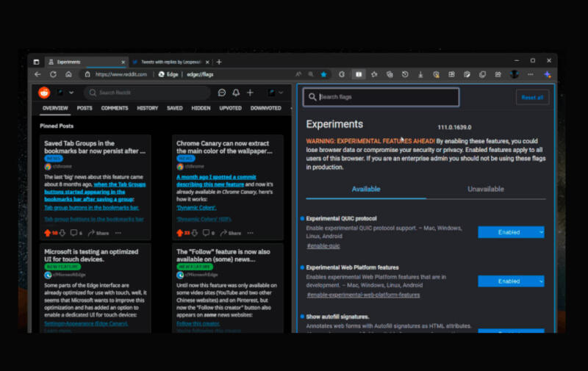The image size is (588, 371).
Task: Open the OVERVIEW profile tab
Action: (55, 108)
